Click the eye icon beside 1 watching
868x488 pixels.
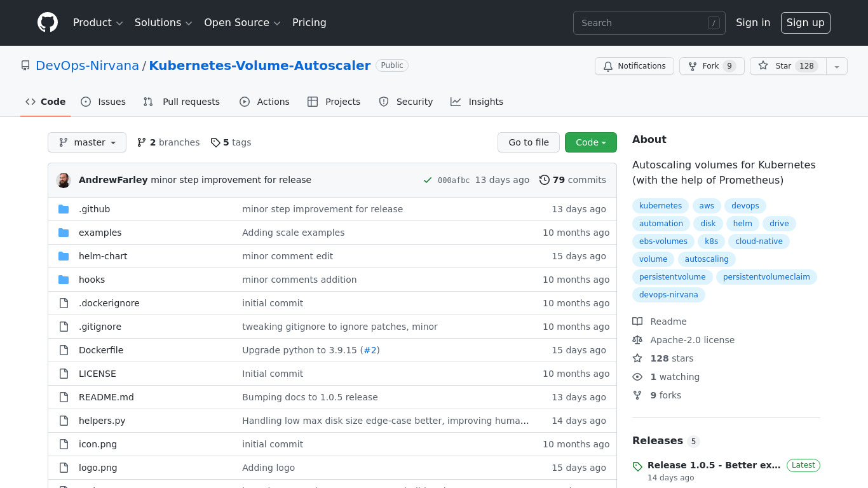[637, 377]
